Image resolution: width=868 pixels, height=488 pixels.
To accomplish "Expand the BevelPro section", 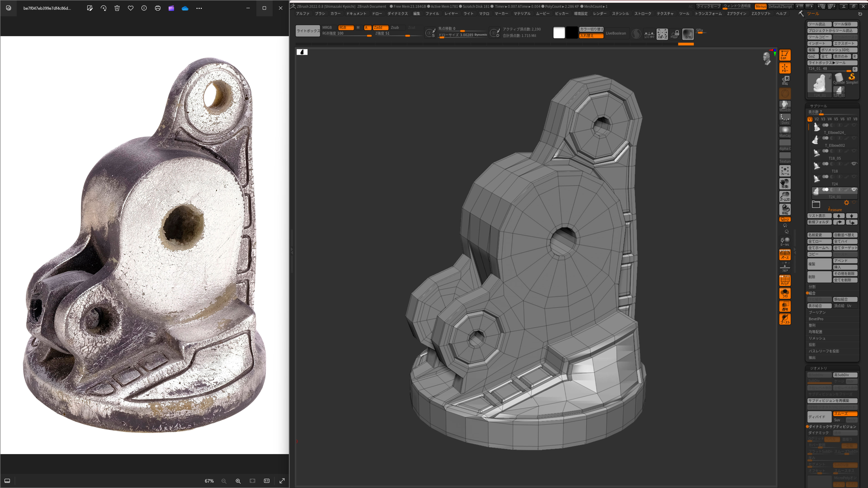I will pyautogui.click(x=816, y=319).
